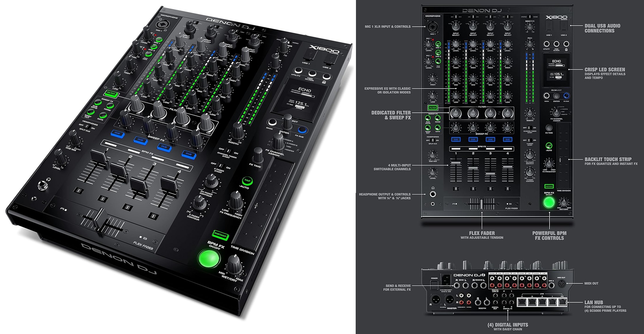This screenshot has width=644, height=334.
Task: Click the CUE MIX knob in top-view diagram
Action: tap(433, 155)
